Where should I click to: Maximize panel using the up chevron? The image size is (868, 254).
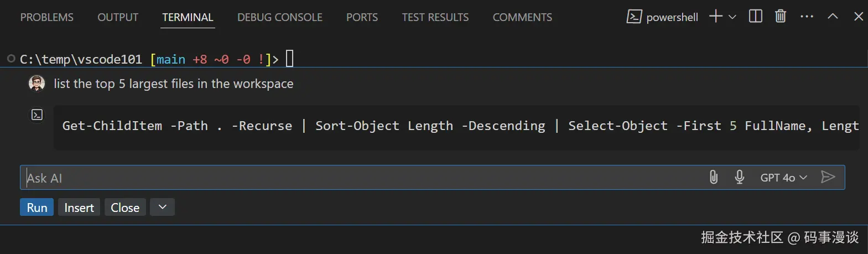833,17
